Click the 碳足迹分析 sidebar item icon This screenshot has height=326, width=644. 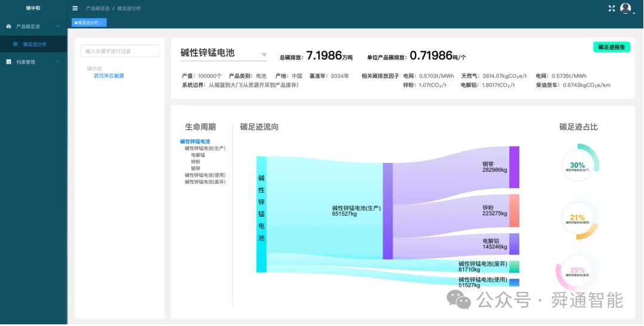[x=16, y=44]
